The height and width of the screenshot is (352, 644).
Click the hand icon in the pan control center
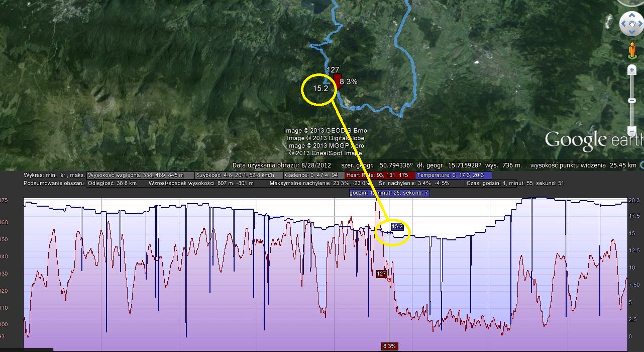[631, 23]
